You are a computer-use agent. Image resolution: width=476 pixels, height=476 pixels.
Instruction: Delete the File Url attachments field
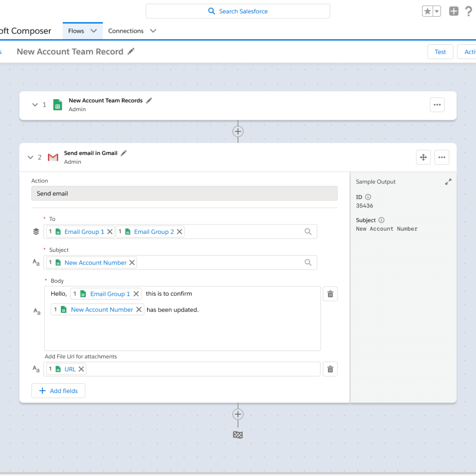(330, 369)
